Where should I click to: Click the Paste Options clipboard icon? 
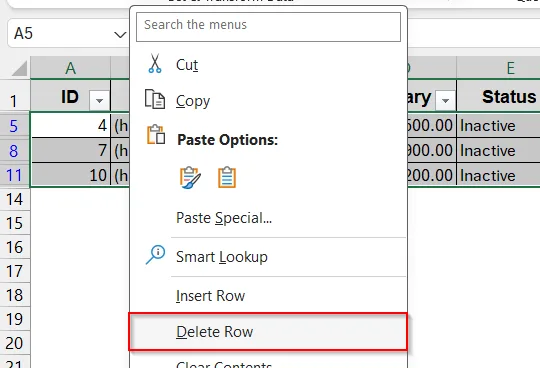coord(156,134)
